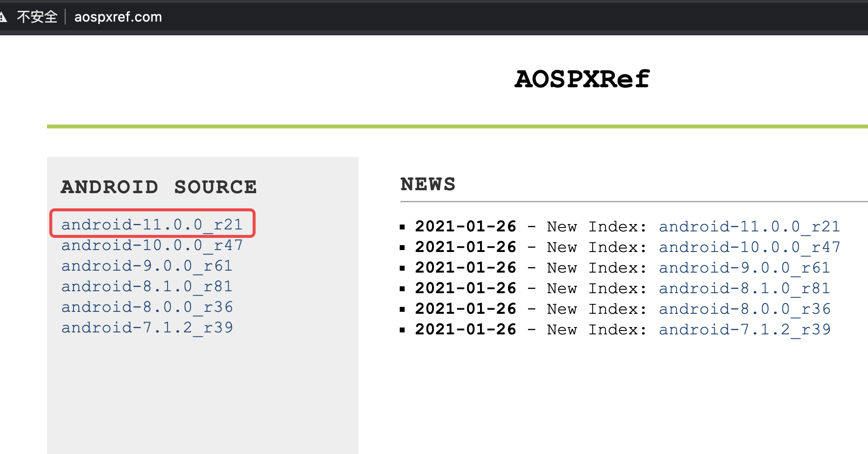
Task: Select the aospxref.com address bar text
Action: tap(118, 17)
